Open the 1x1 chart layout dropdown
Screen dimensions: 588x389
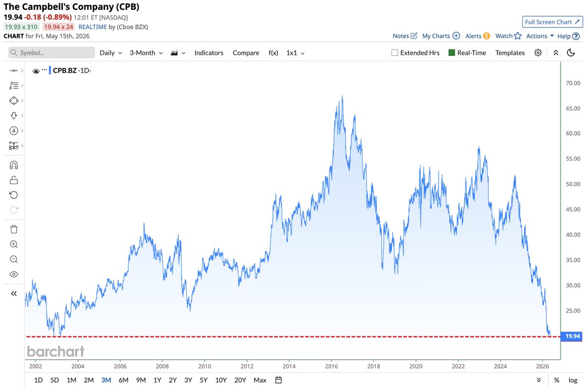295,52
